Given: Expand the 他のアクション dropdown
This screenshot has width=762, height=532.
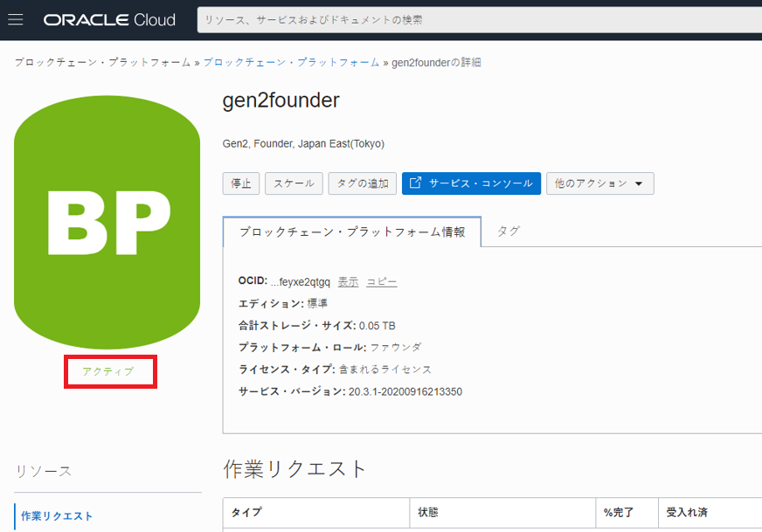Looking at the screenshot, I should [x=599, y=183].
